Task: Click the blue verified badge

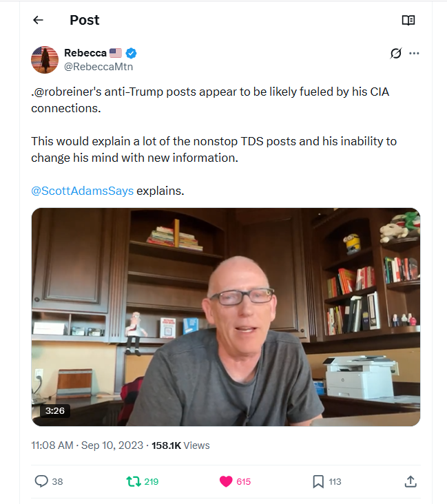Action: 130,53
